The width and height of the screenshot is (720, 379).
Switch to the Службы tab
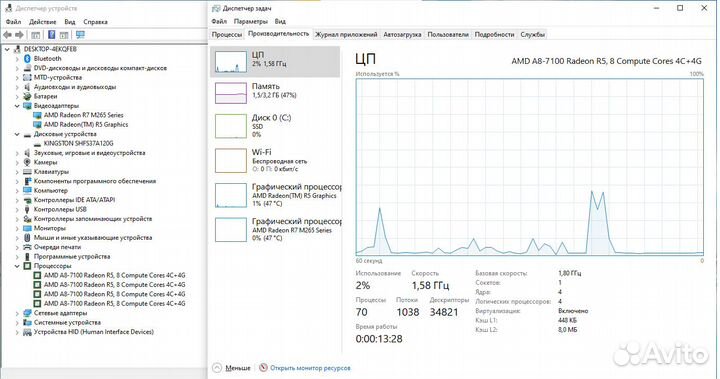[533, 34]
